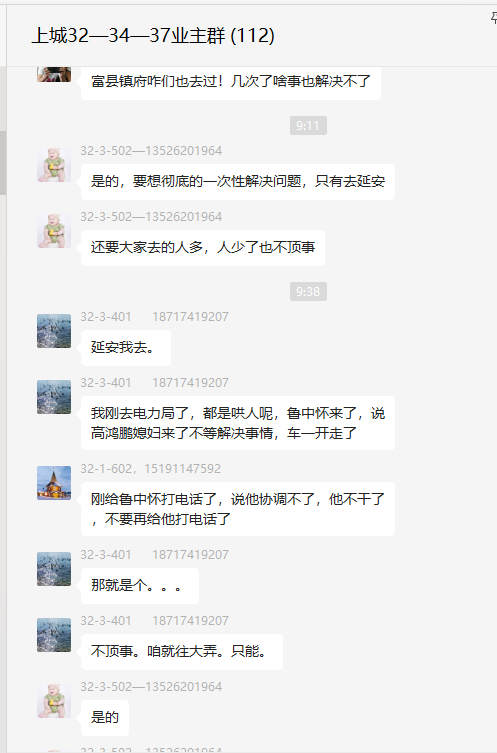497x753 pixels.
Task: Open partial avatar beside 富县镇府 message
Action: (54, 74)
